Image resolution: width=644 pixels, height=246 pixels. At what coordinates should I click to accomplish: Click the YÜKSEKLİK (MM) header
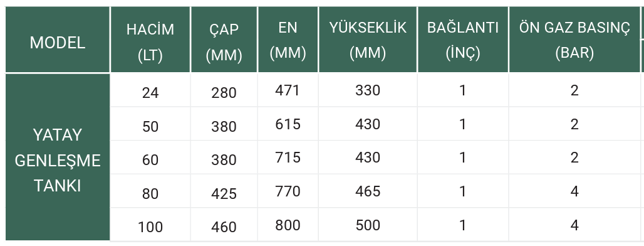point(368,40)
